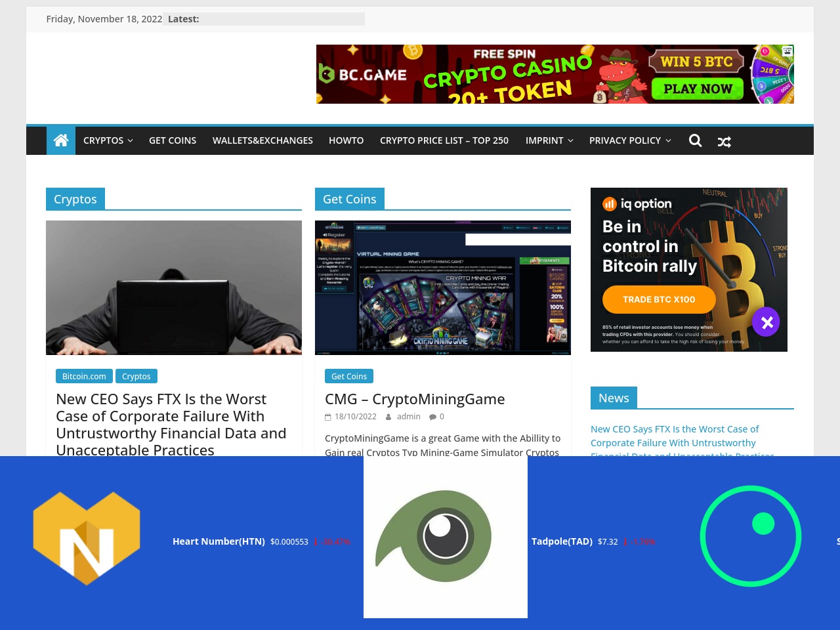The image size is (840, 630).
Task: Open the Get Coins menu item
Action: (173, 140)
